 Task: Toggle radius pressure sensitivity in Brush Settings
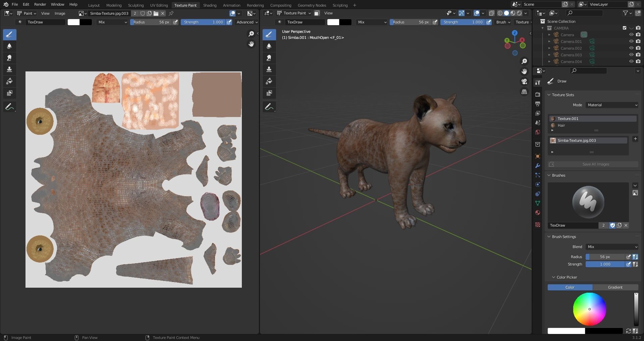point(629,257)
